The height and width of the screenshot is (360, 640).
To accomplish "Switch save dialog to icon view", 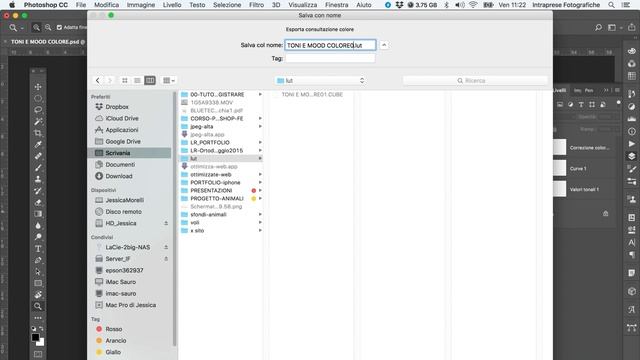I will [125, 80].
